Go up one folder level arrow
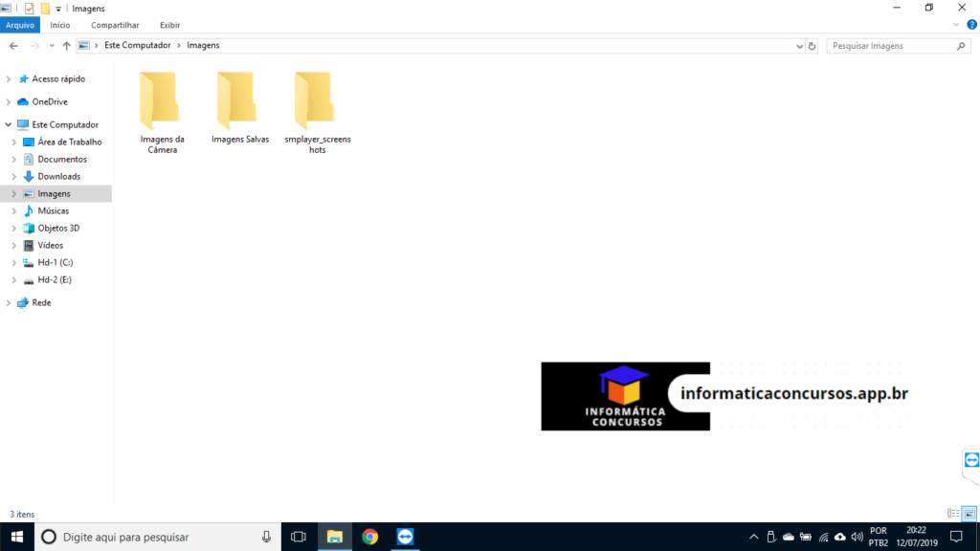Screen dimensions: 980x551 (66, 46)
